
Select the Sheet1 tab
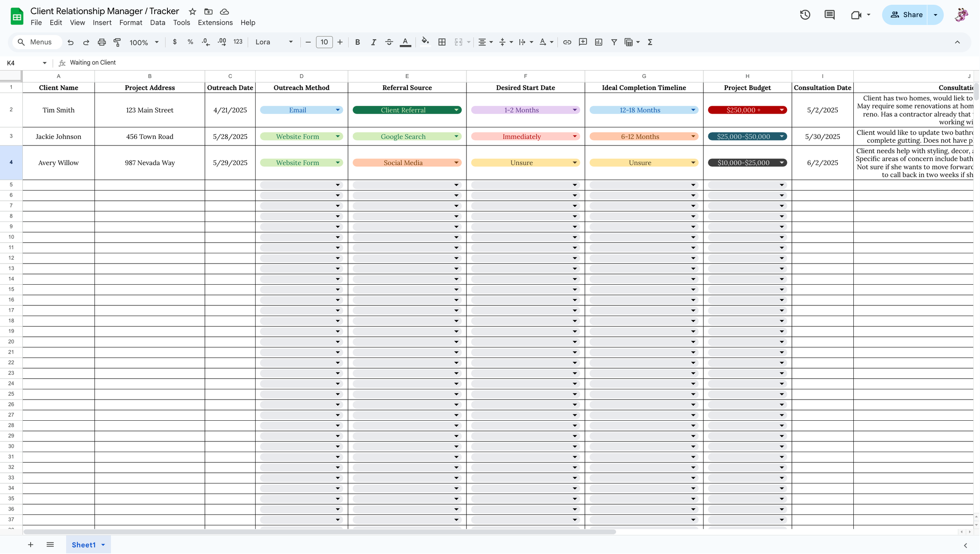click(x=83, y=545)
